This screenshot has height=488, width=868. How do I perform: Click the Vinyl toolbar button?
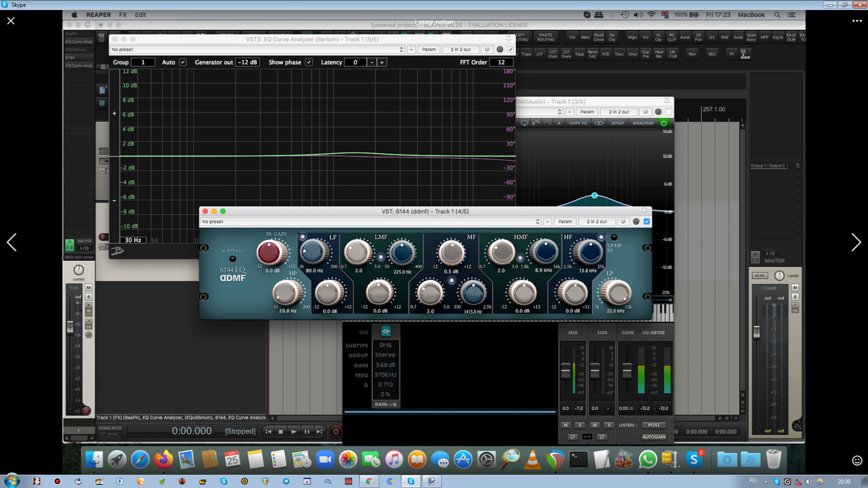(x=633, y=54)
